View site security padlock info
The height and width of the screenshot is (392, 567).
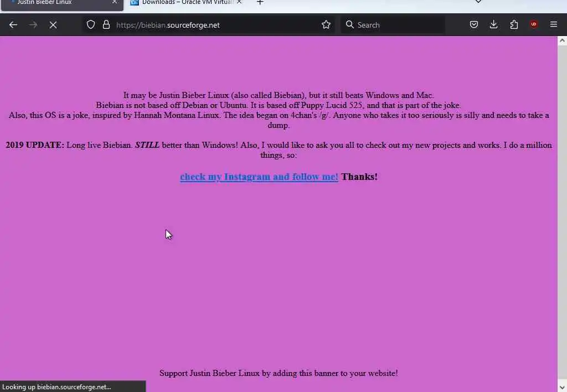click(106, 24)
